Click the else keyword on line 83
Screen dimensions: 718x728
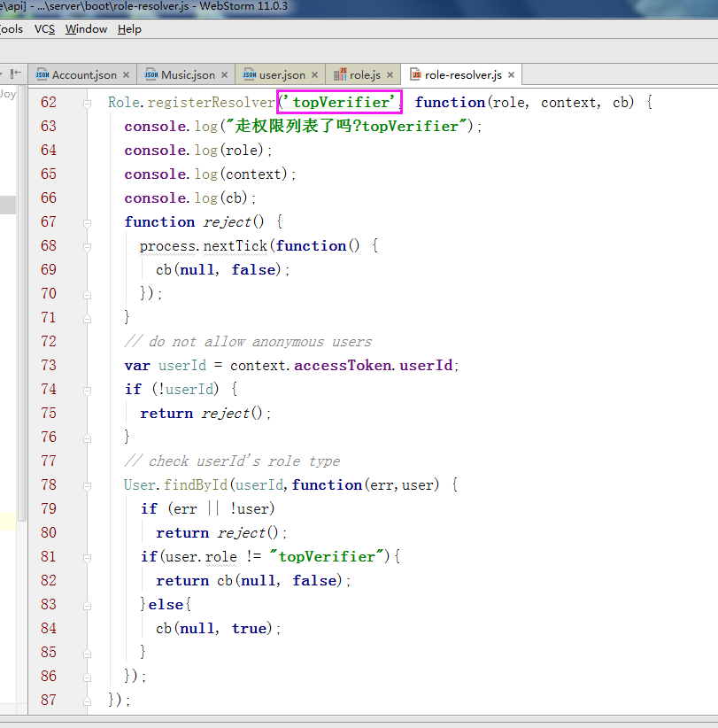coord(166,605)
